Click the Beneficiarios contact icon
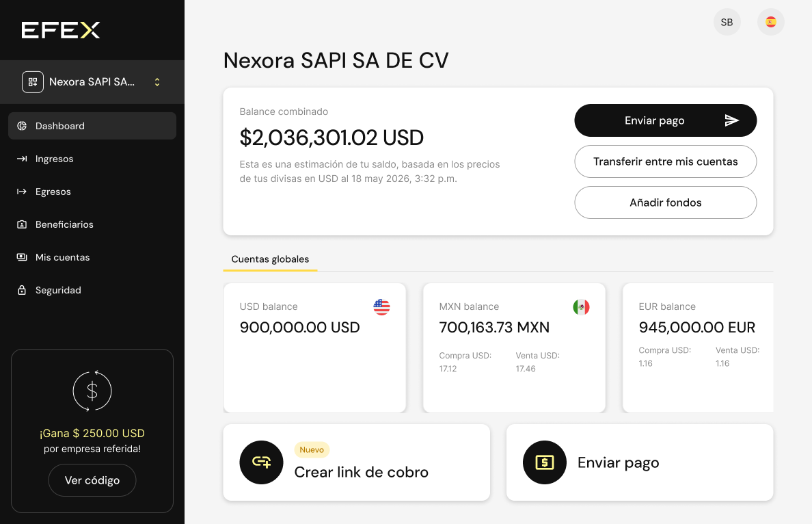812x524 pixels. click(x=22, y=224)
